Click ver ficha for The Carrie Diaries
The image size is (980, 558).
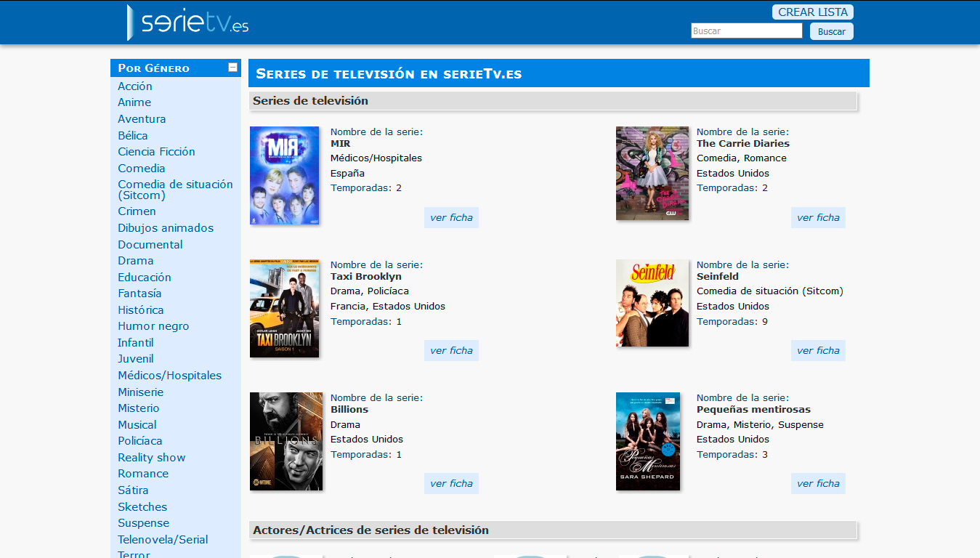(x=818, y=217)
